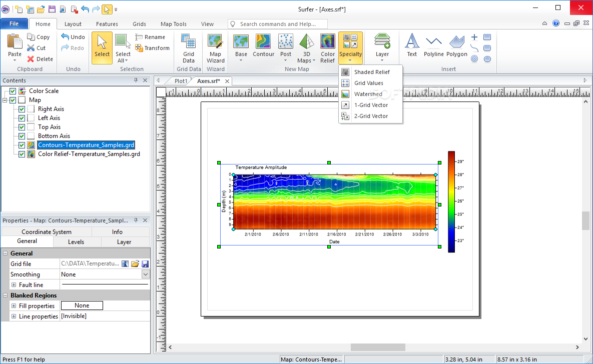The image size is (593, 364).
Task: Insert a symbol with the plus tool
Action: (474, 37)
